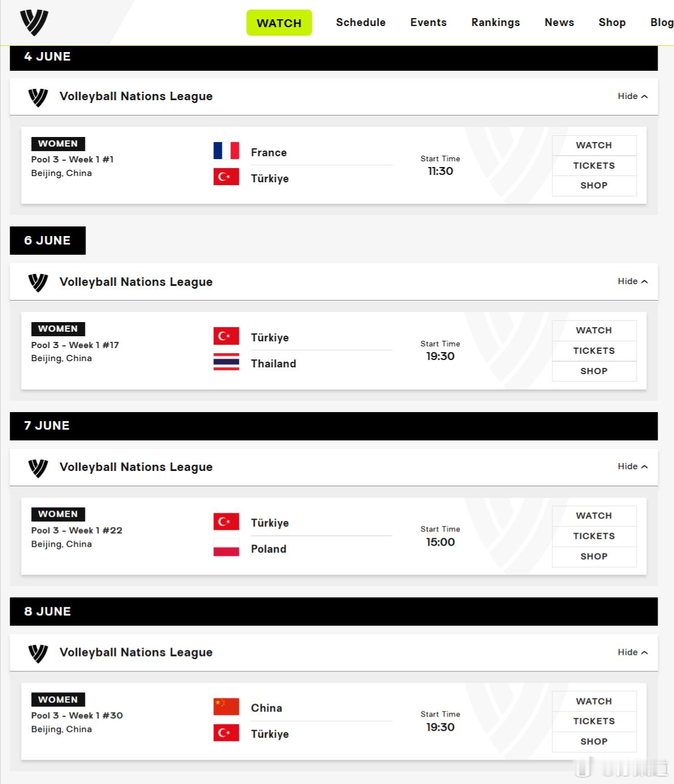Screen dimensions: 674x784
Task: Click Poland flag in 7 June match
Action: 226,547
